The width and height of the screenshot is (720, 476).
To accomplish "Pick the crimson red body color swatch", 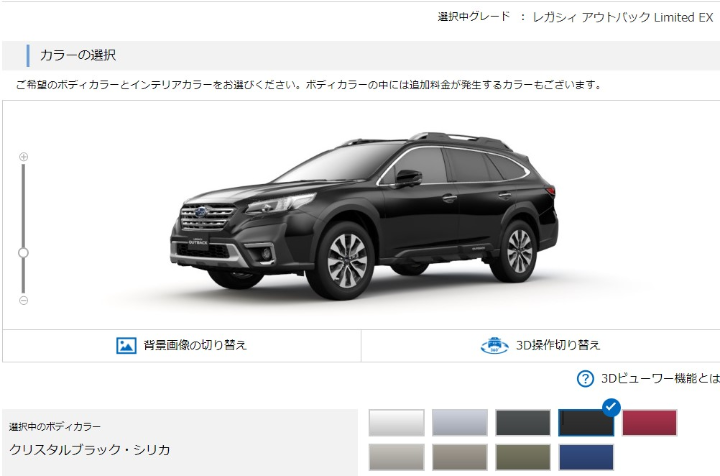I will [649, 422].
